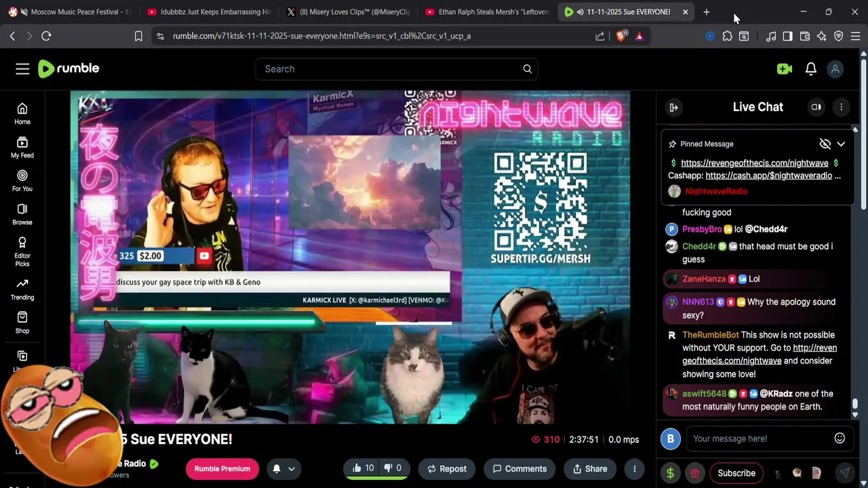Click the Share button
The width and height of the screenshot is (868, 488).
point(590,468)
